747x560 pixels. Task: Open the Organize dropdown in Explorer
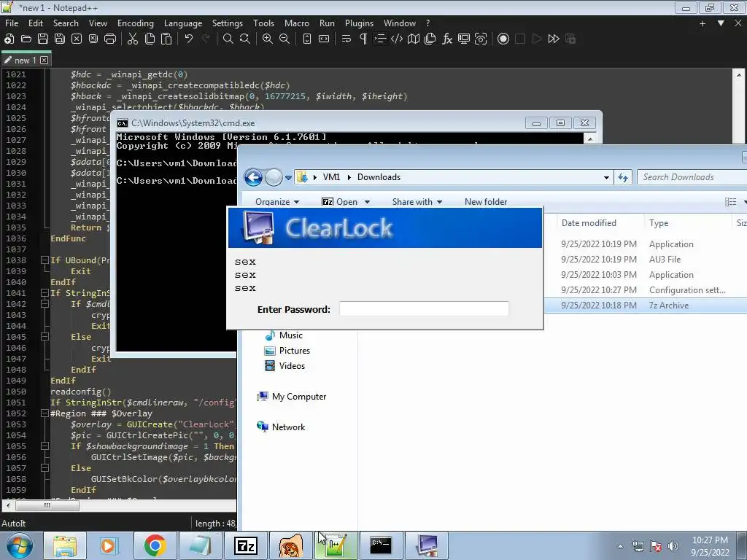click(277, 202)
